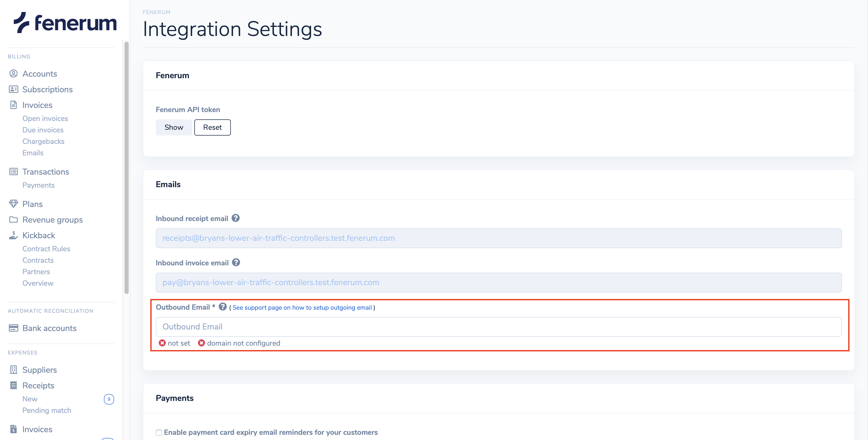Click the expenses Invoices dollar-document icon
Screen dimensions: 868x440
14,429
